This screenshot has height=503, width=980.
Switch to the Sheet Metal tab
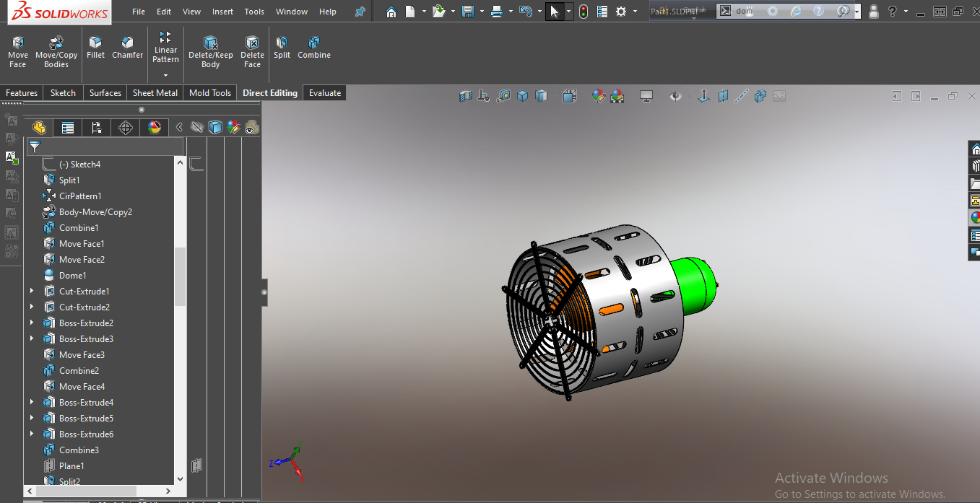(x=155, y=93)
